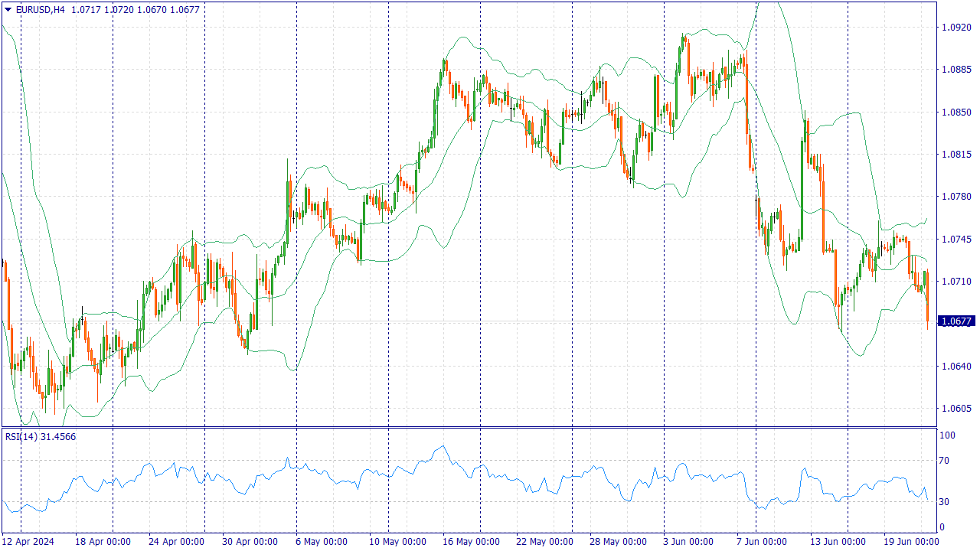980x551 pixels.
Task: Click the divider between chart and RSI panel
Action: pyautogui.click(x=469, y=427)
